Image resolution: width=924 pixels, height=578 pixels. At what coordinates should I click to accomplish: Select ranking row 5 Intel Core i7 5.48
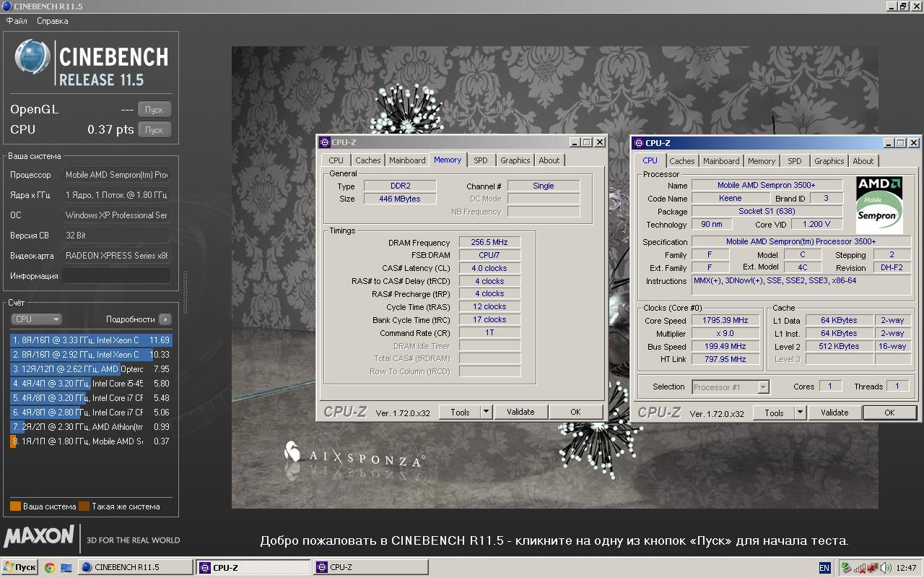tap(91, 397)
